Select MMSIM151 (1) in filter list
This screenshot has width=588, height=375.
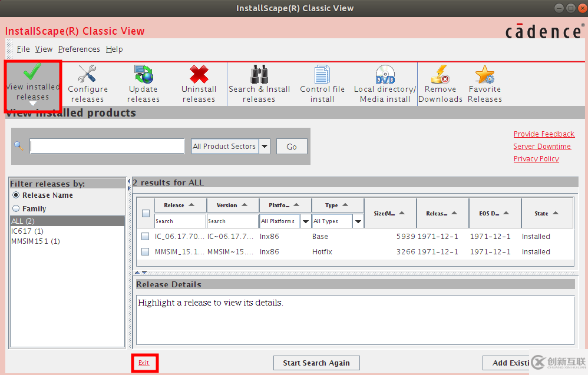(x=68, y=241)
